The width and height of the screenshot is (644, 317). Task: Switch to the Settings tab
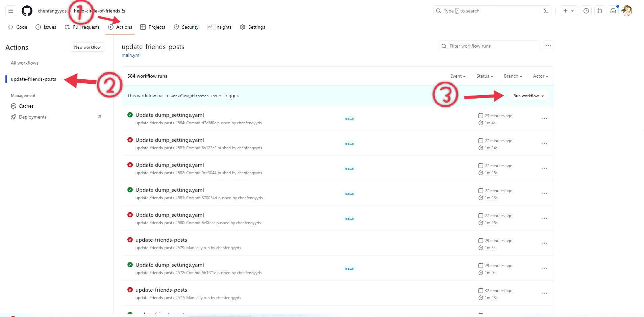[x=253, y=27]
